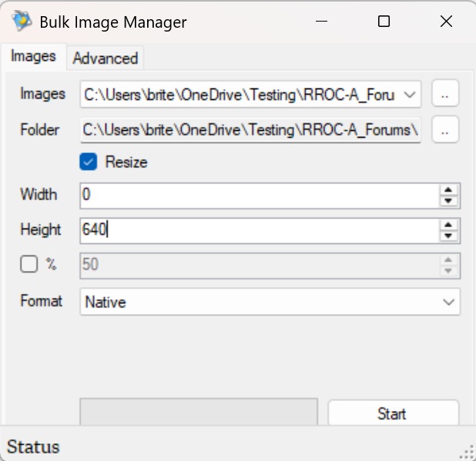Switch to the Advanced tab
The height and width of the screenshot is (461, 476).
106,58
